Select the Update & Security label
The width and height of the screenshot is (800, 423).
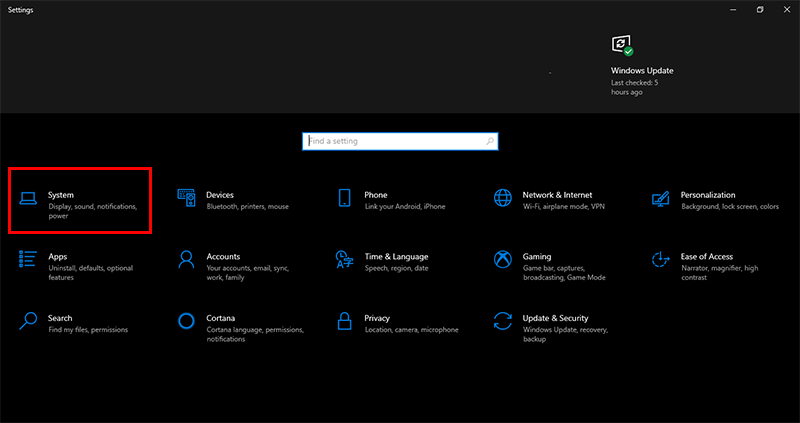tap(555, 318)
